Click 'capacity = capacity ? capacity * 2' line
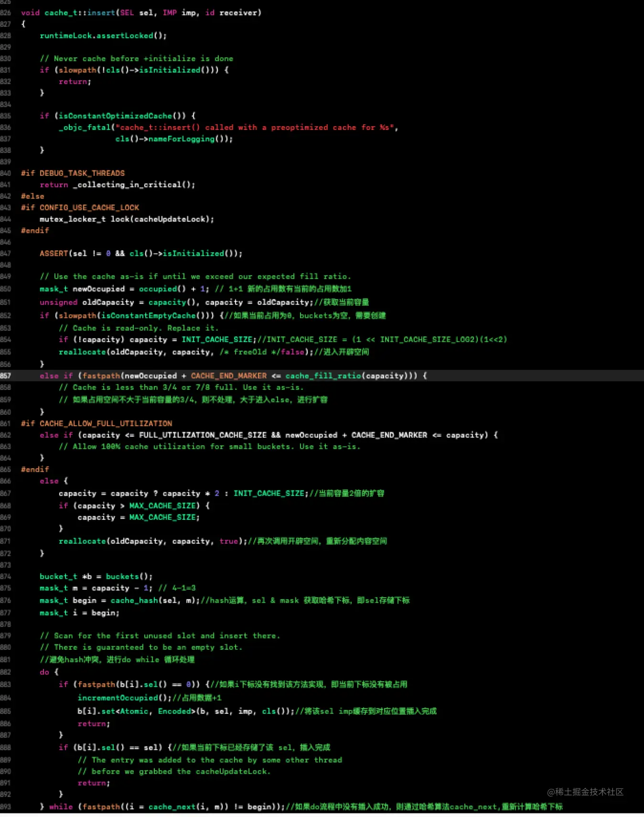 click(x=222, y=493)
